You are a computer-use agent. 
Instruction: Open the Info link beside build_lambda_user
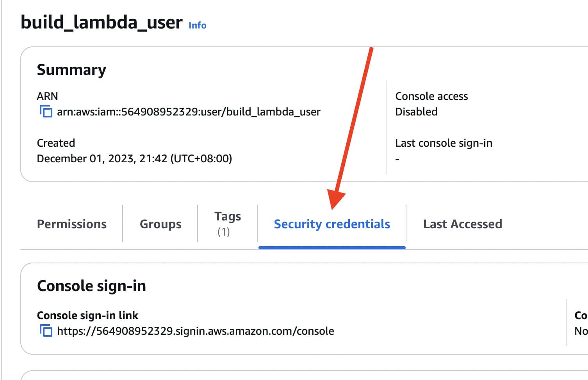point(198,25)
